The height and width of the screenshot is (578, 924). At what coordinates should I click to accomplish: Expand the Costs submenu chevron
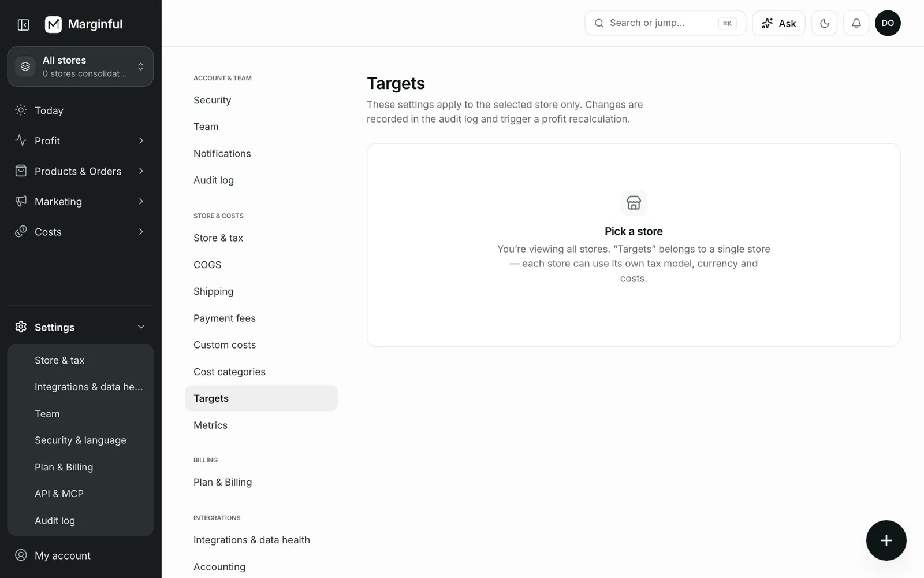141,232
